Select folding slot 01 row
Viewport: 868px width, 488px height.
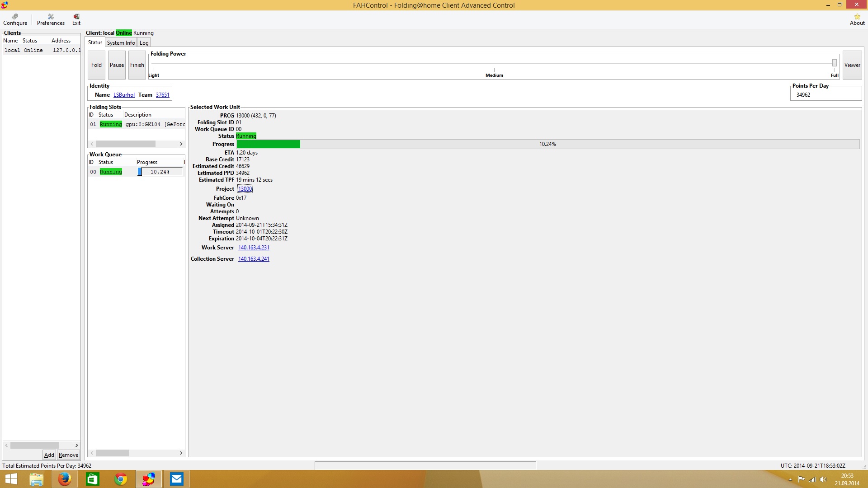(136, 124)
